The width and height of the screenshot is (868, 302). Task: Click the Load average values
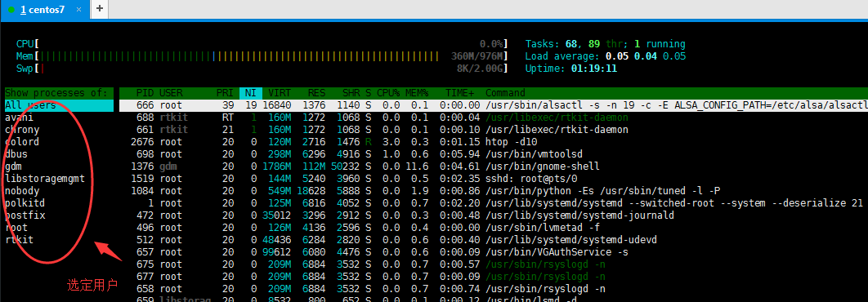646,56
